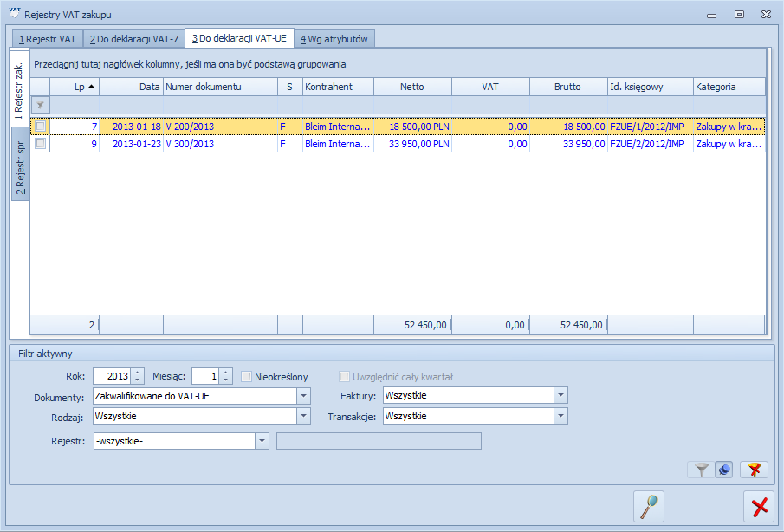Image resolution: width=784 pixels, height=532 pixels.
Task: Open document preview with magnifier icon
Action: [x=649, y=507]
